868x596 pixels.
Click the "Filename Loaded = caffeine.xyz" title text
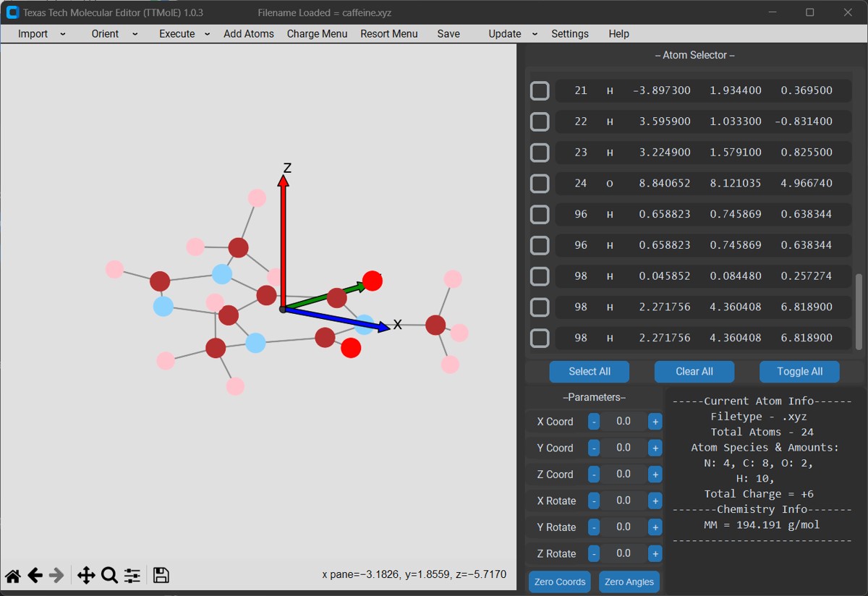coord(325,13)
